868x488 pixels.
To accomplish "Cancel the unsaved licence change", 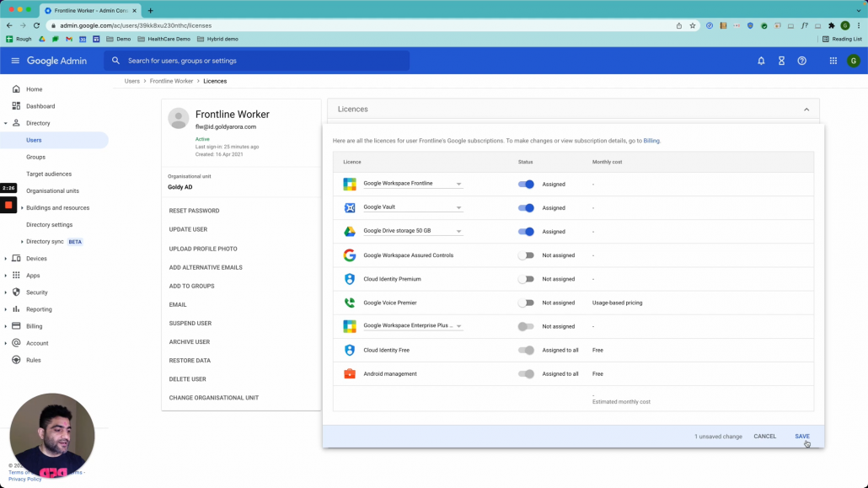I will pyautogui.click(x=764, y=437).
